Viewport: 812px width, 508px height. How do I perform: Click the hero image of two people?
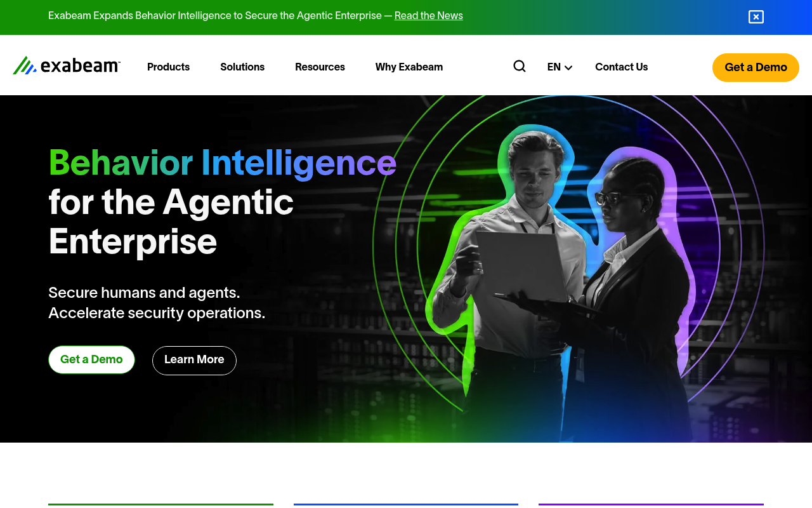(568, 269)
